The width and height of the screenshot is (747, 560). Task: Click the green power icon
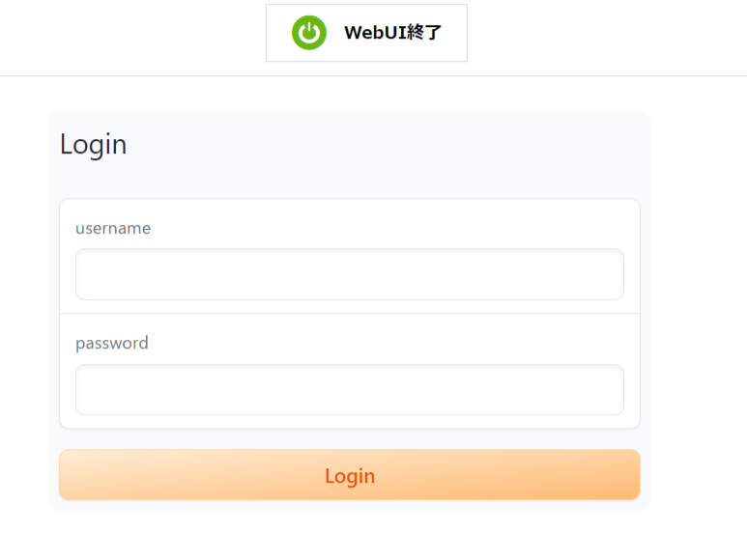(x=309, y=33)
